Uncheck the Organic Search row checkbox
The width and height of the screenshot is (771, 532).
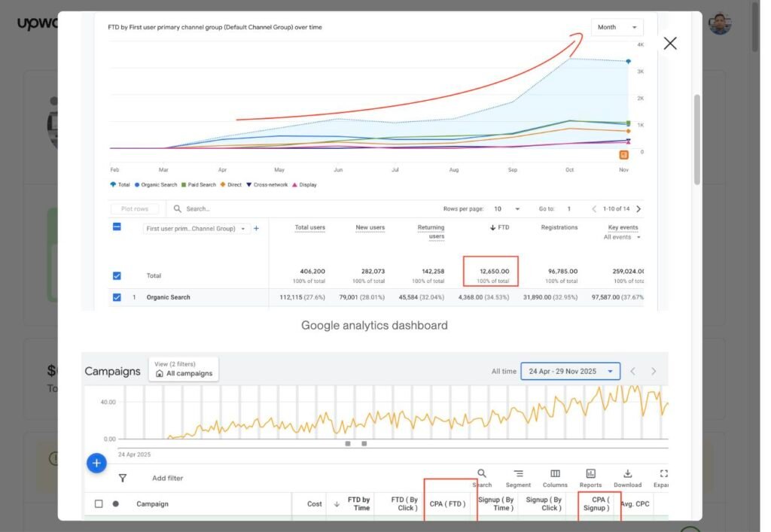coord(117,297)
